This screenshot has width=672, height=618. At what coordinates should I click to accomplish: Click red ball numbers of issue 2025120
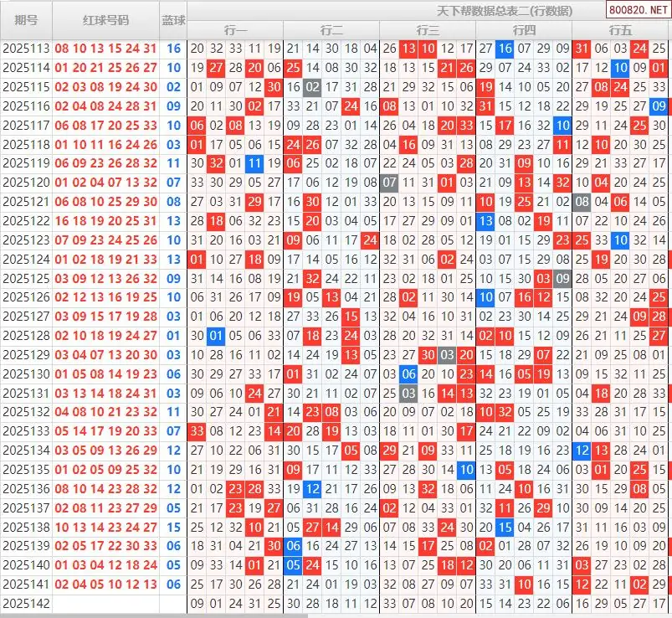coord(105,182)
